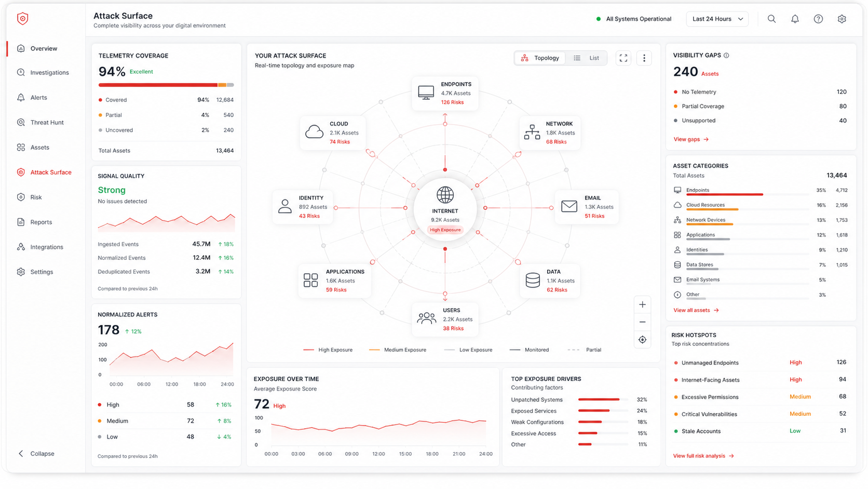
Task: Toggle Partial legend entry
Action: click(585, 350)
